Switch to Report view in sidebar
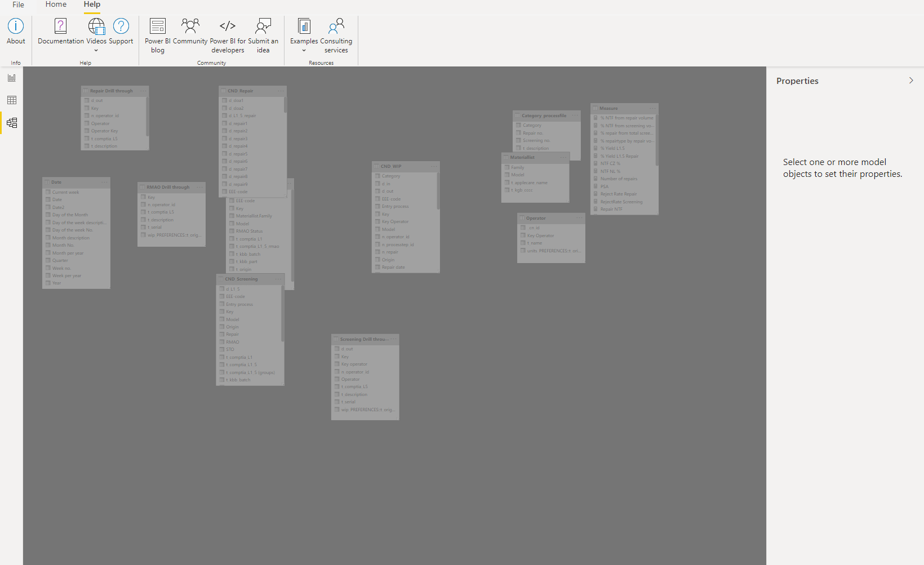 pyautogui.click(x=12, y=78)
